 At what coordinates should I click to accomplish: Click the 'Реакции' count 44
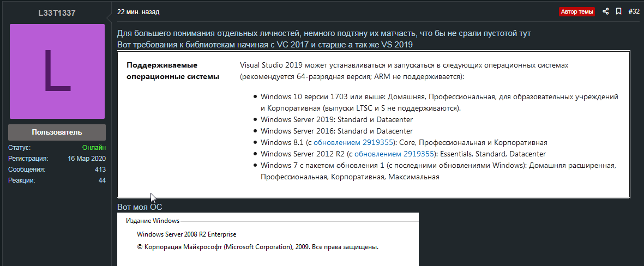point(102,180)
